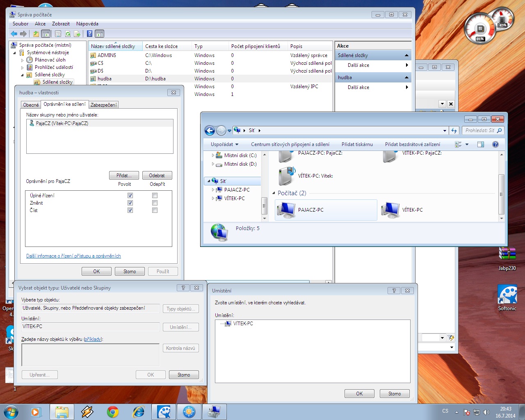Collapse the Počítač (2) group

(x=274, y=193)
